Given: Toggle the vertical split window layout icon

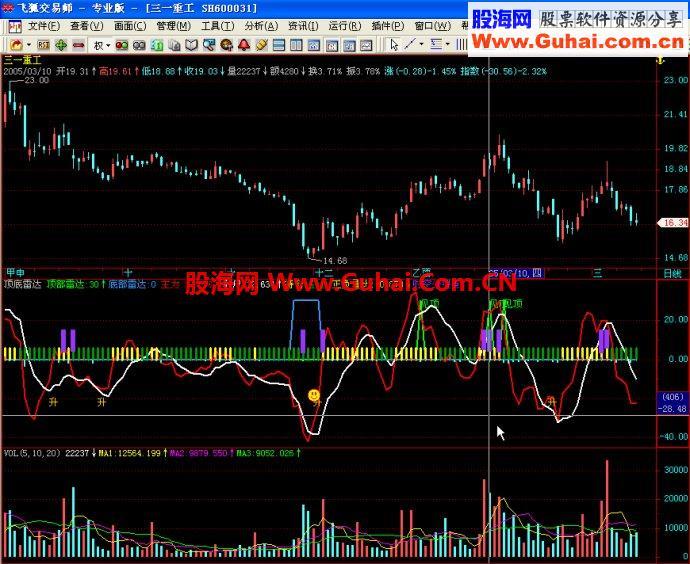Looking at the screenshot, I should 296,45.
